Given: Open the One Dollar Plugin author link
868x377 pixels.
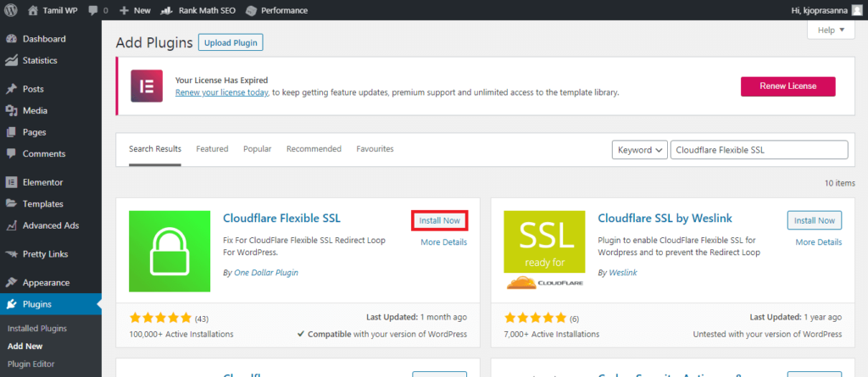Looking at the screenshot, I should pyautogui.click(x=265, y=272).
